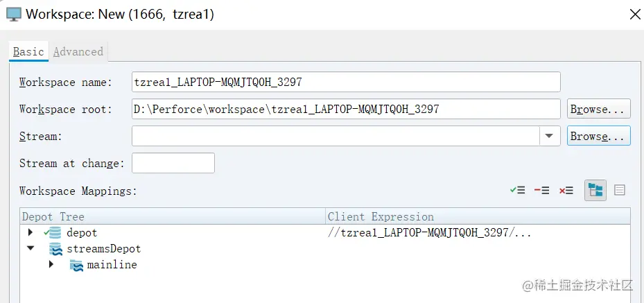Click the mainline stream icon
Viewport: 644px width, 303px height.
[x=76, y=265]
